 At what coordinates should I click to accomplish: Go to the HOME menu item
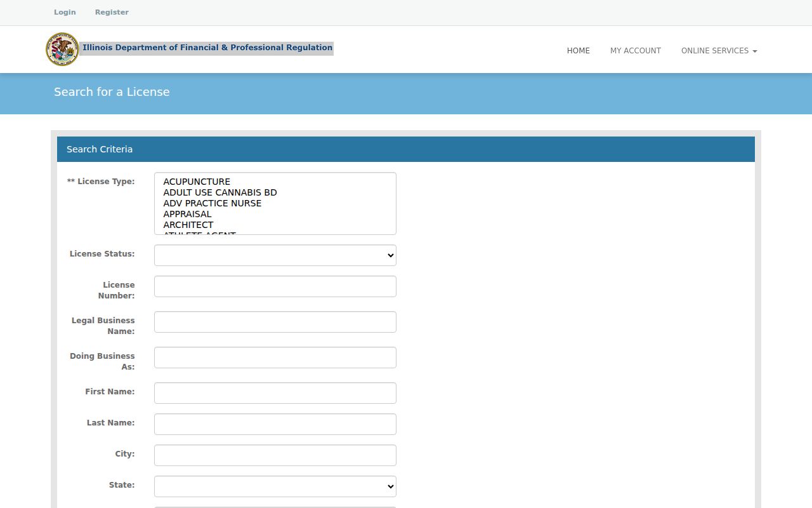coord(579,51)
